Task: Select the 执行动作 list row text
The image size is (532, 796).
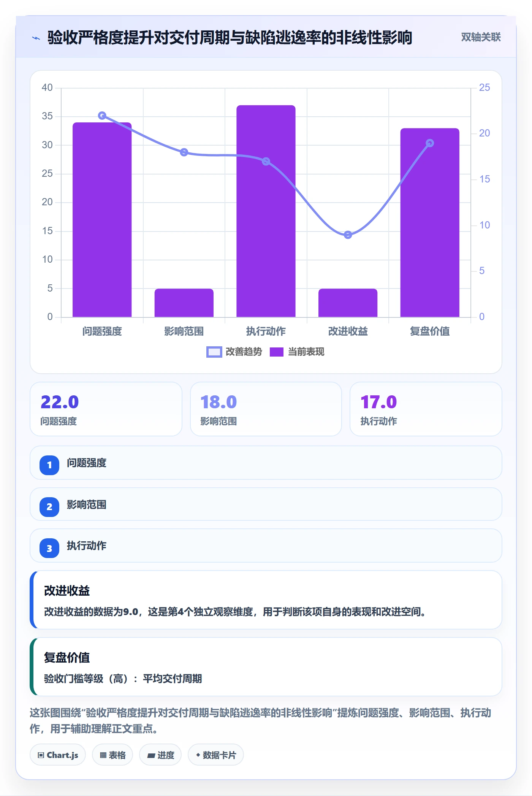Action: pos(87,546)
